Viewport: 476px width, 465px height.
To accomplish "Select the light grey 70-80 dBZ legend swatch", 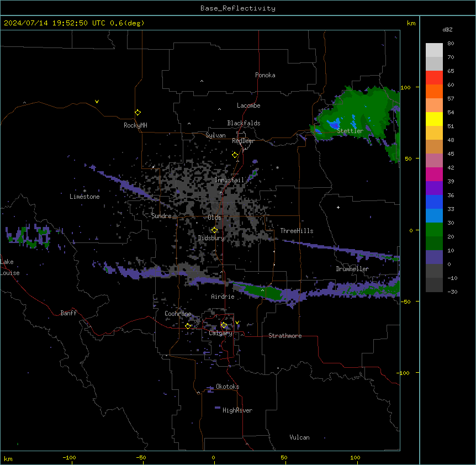I will (434, 50).
